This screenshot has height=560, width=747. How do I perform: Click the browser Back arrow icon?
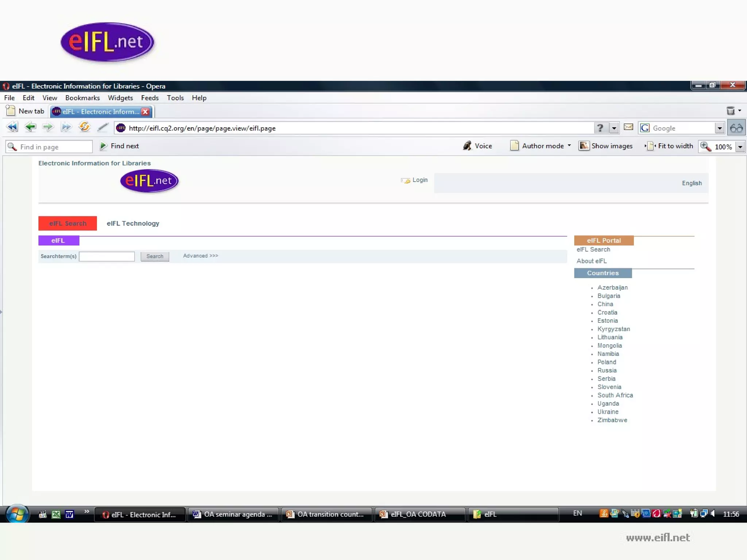pos(30,127)
